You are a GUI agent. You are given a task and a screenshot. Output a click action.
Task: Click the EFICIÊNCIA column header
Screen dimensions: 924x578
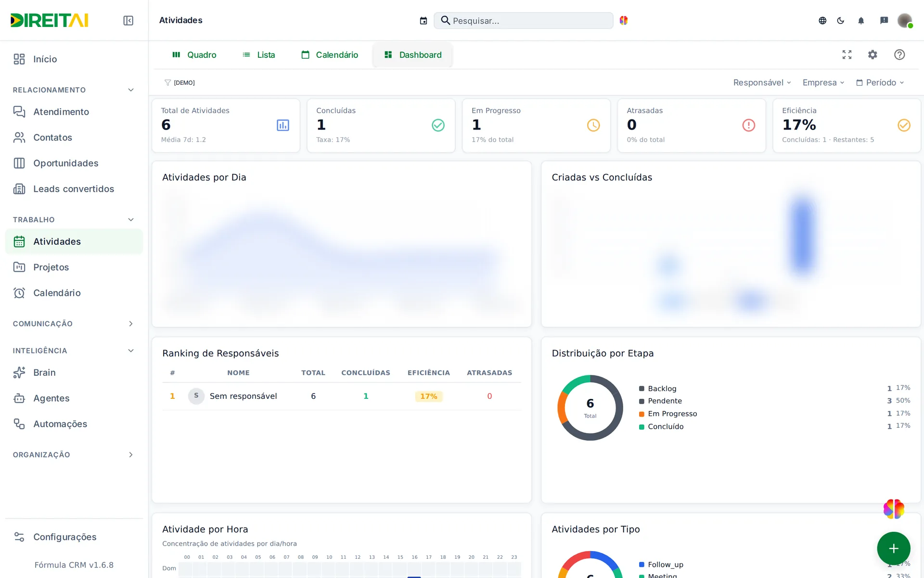(429, 373)
